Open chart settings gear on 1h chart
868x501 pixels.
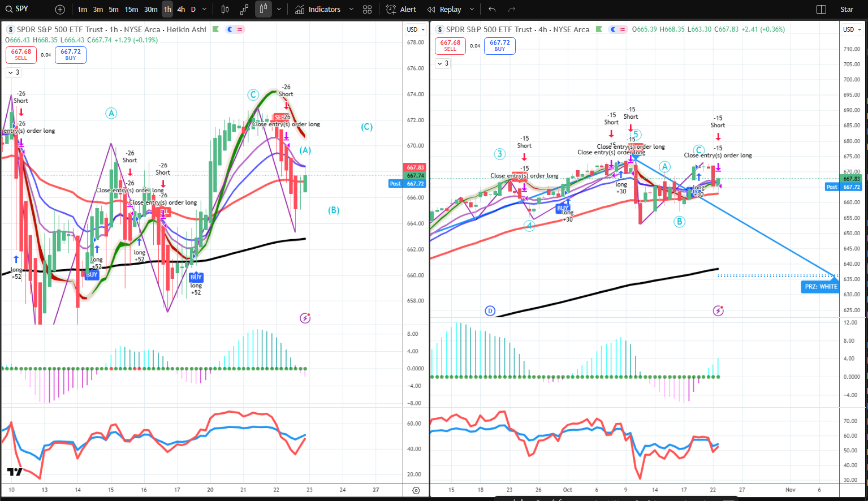point(416,490)
